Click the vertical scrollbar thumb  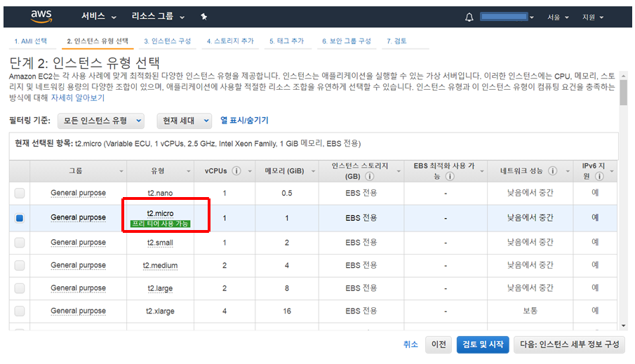[x=623, y=93]
